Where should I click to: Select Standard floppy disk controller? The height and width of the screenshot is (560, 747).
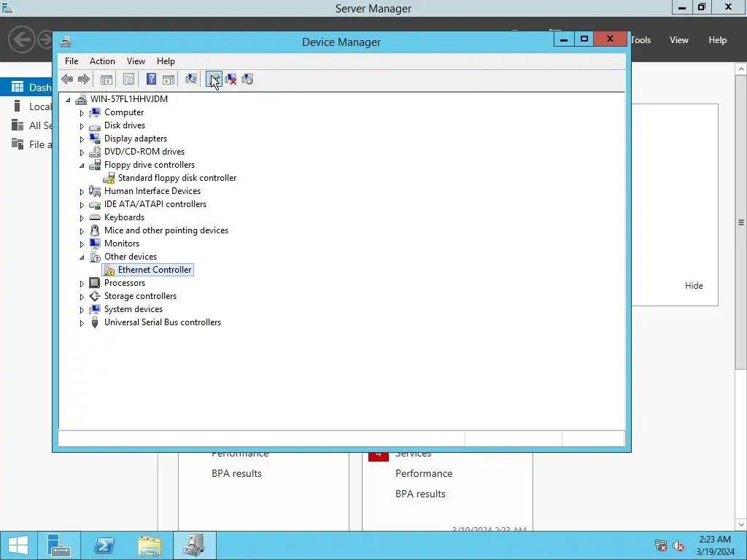coord(177,178)
